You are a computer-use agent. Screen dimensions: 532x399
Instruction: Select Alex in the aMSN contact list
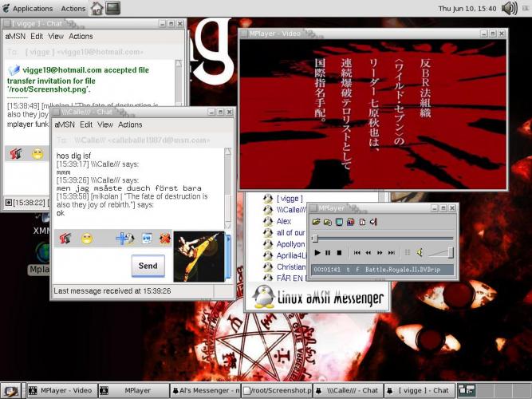coord(284,221)
